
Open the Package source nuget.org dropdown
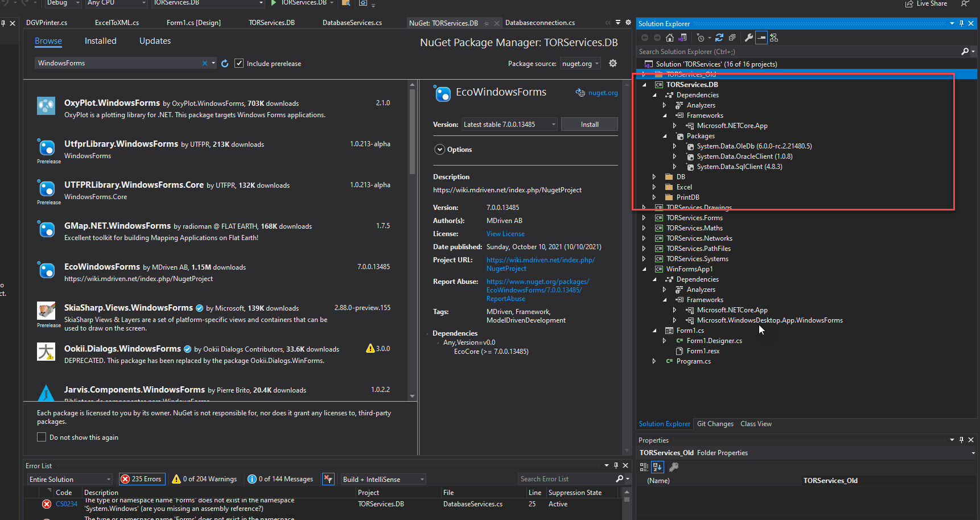[580, 64]
